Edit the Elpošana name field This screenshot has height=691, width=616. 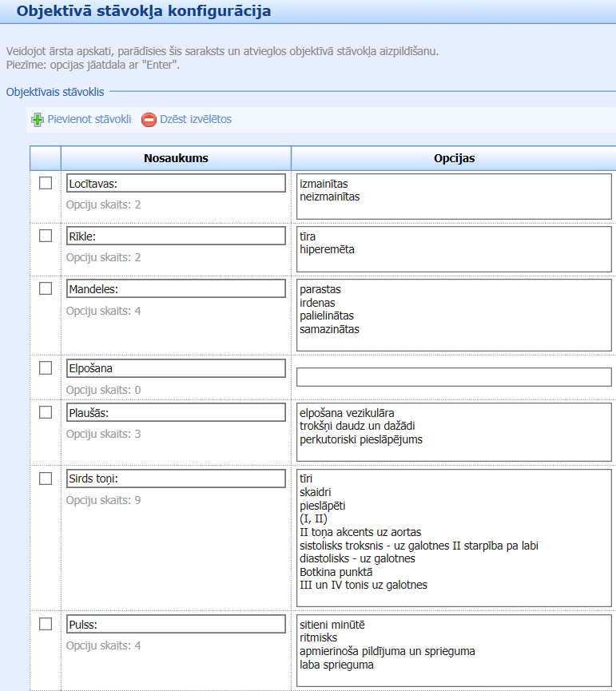tap(176, 368)
